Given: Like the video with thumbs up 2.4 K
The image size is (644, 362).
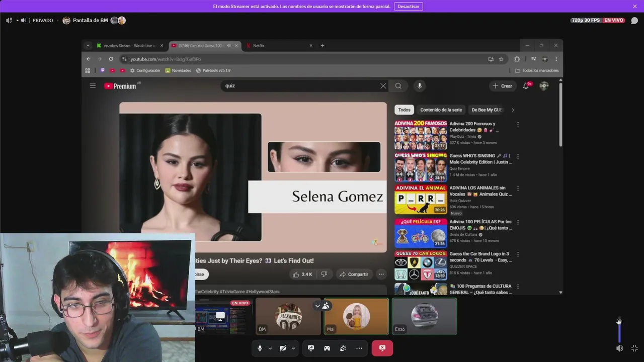Looking at the screenshot, I should pyautogui.click(x=303, y=274).
